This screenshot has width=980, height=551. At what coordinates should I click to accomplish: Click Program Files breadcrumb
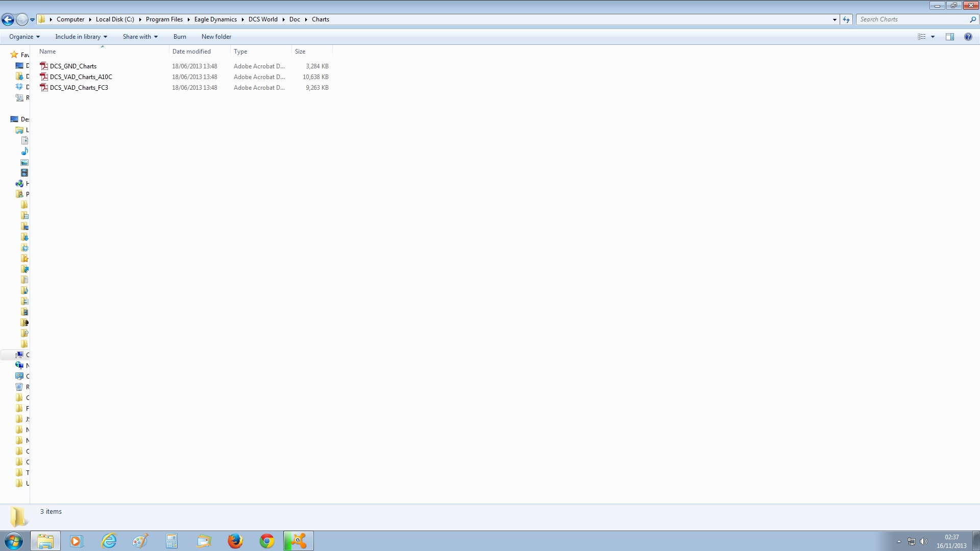164,19
